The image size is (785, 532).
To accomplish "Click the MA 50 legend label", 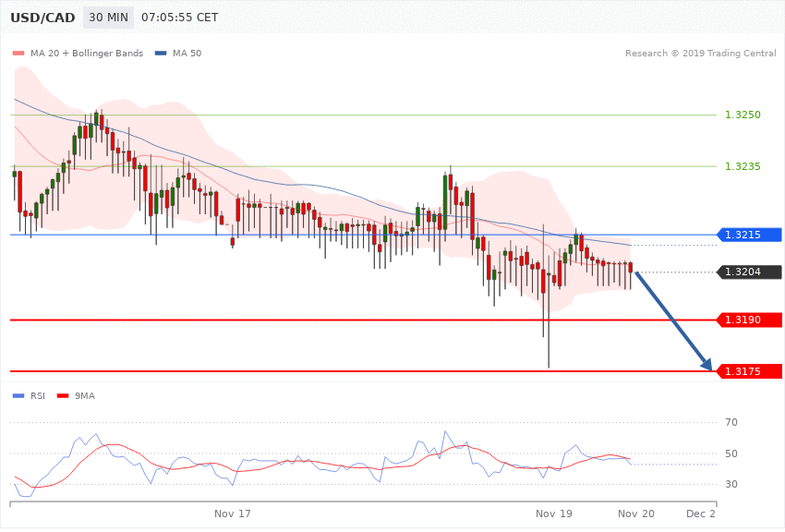I will coord(187,53).
